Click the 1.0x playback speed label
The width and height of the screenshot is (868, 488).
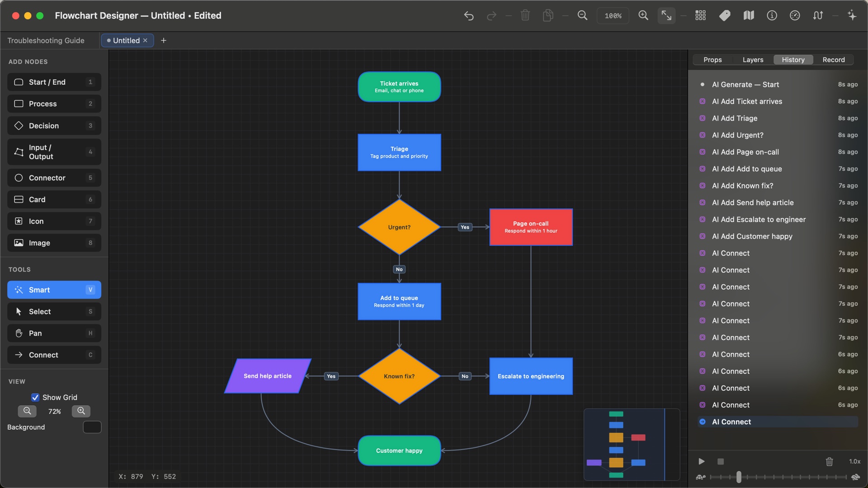[x=854, y=462]
